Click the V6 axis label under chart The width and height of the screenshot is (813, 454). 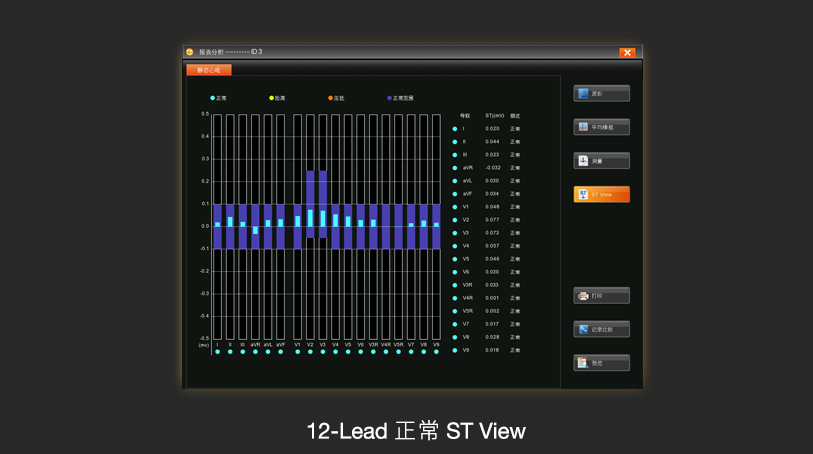point(360,345)
